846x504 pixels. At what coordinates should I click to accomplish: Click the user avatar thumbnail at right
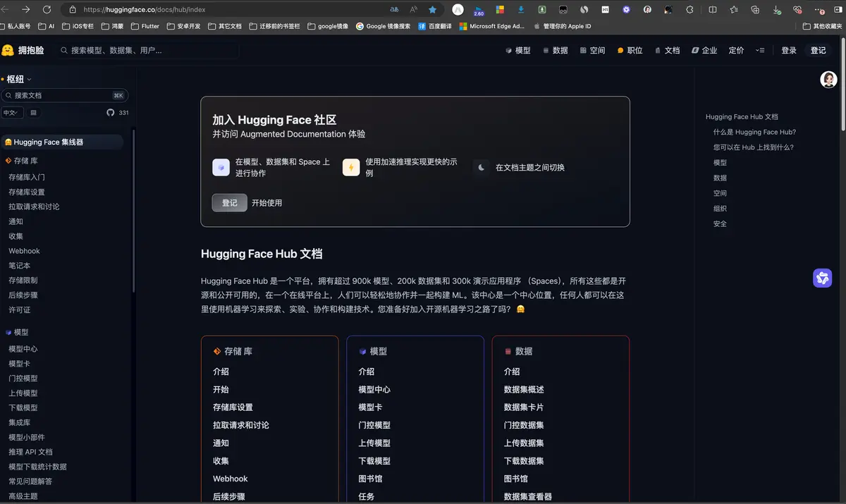(828, 80)
